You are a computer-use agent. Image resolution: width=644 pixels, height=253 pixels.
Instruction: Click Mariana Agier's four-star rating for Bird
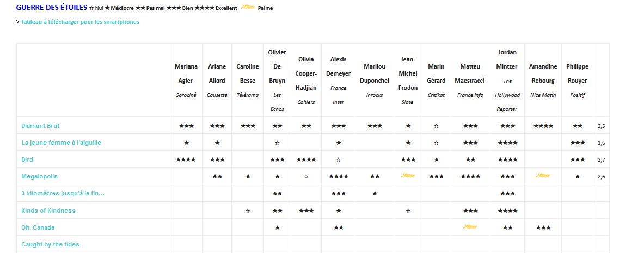coord(186,159)
